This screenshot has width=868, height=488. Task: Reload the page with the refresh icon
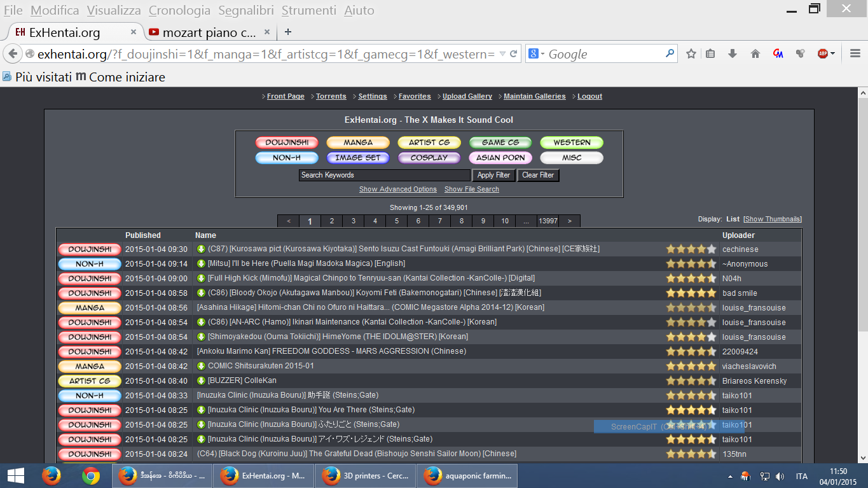click(x=513, y=54)
